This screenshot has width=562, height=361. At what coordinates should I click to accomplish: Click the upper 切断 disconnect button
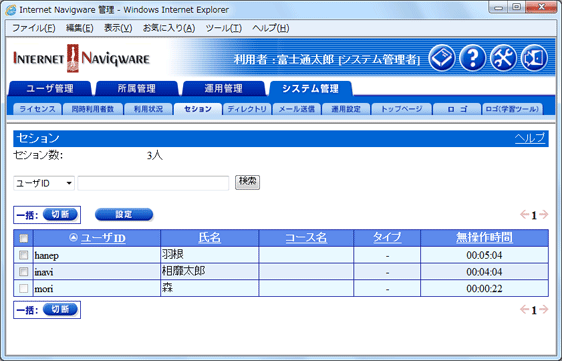tap(60, 214)
